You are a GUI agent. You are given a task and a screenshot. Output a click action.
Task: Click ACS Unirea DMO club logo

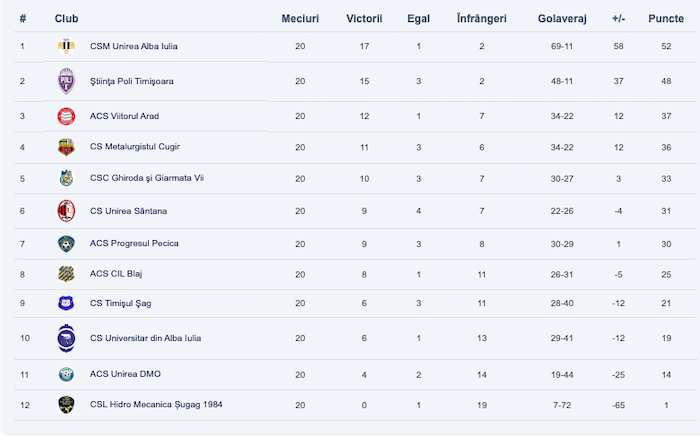(x=66, y=374)
